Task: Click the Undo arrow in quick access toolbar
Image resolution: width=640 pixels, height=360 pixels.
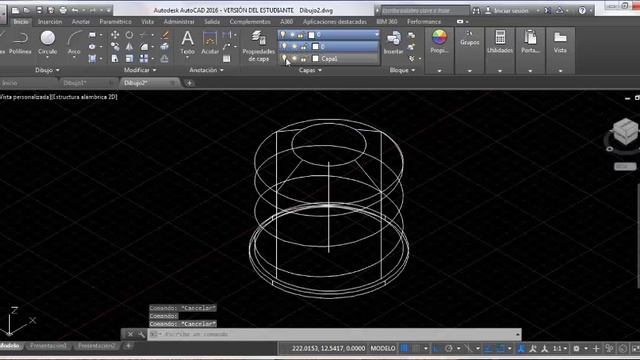Action: [75, 10]
